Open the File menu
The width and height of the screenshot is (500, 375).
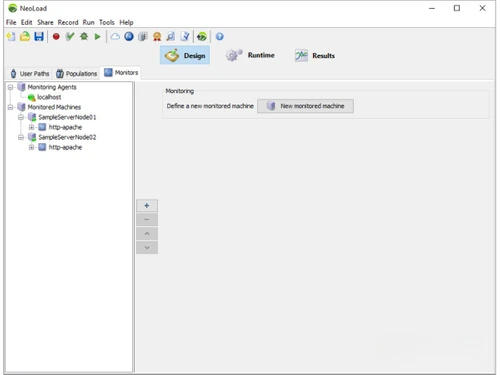tap(11, 22)
